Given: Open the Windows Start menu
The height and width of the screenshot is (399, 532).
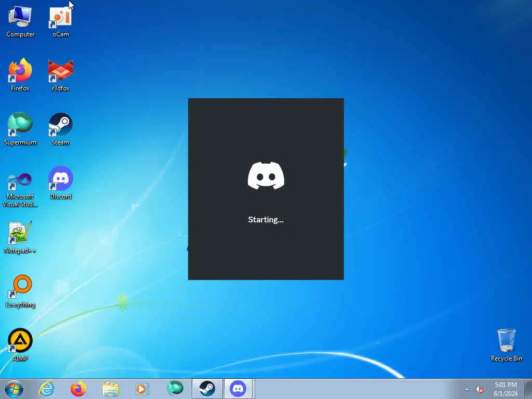Looking at the screenshot, I should tap(14, 389).
